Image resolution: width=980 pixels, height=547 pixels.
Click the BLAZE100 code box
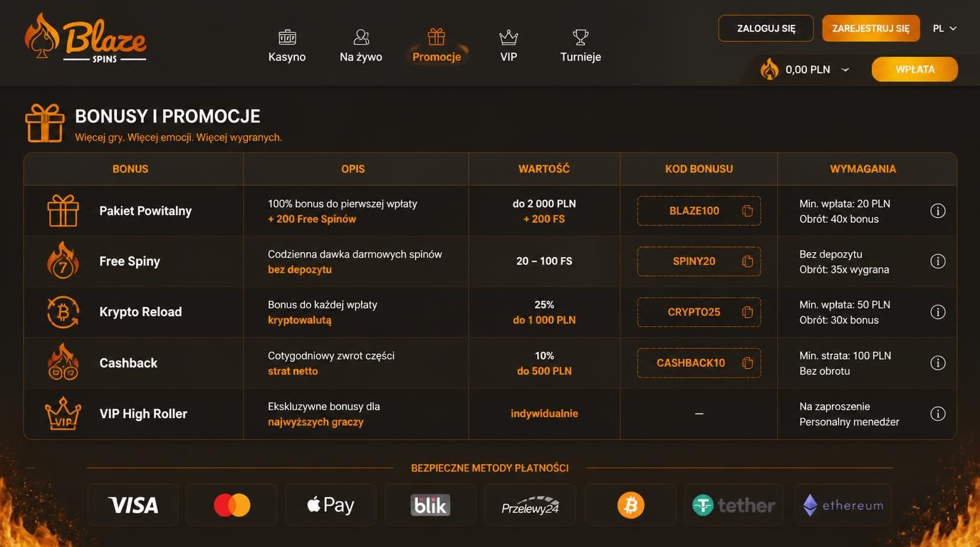[699, 211]
